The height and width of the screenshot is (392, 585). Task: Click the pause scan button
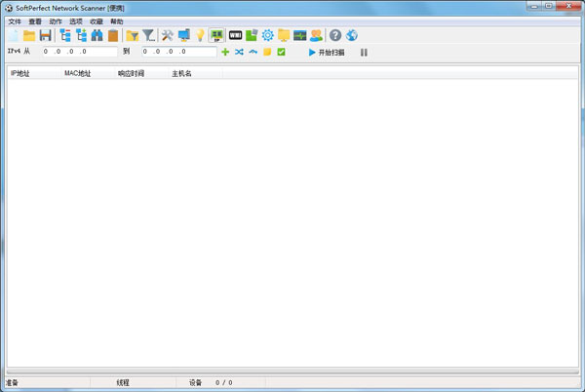364,53
